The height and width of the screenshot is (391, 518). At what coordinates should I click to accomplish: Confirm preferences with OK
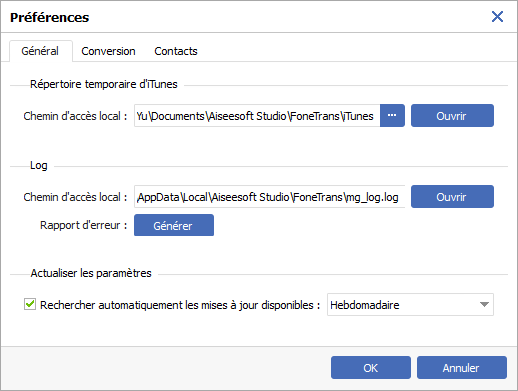point(371,367)
